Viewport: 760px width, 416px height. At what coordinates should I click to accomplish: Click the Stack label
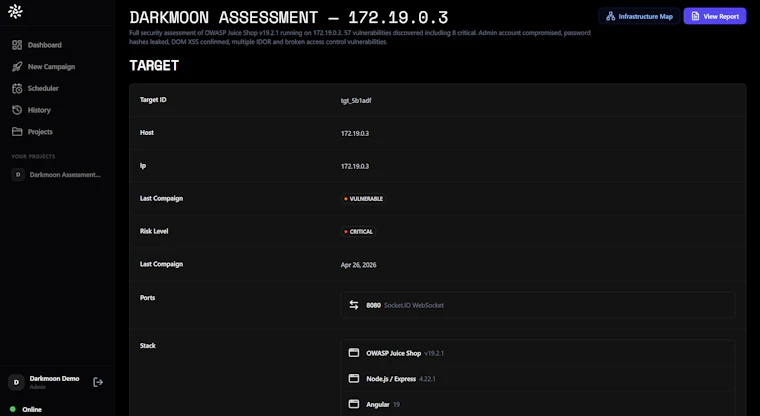(x=148, y=346)
